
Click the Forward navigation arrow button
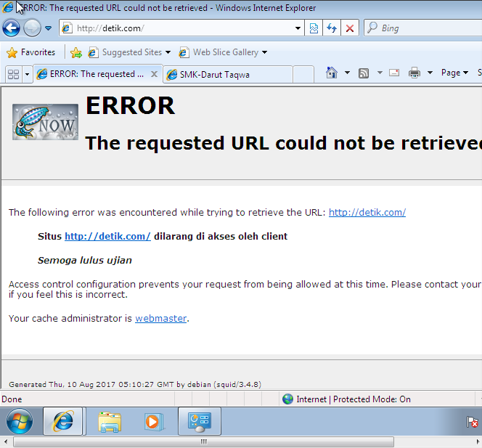pyautogui.click(x=32, y=28)
